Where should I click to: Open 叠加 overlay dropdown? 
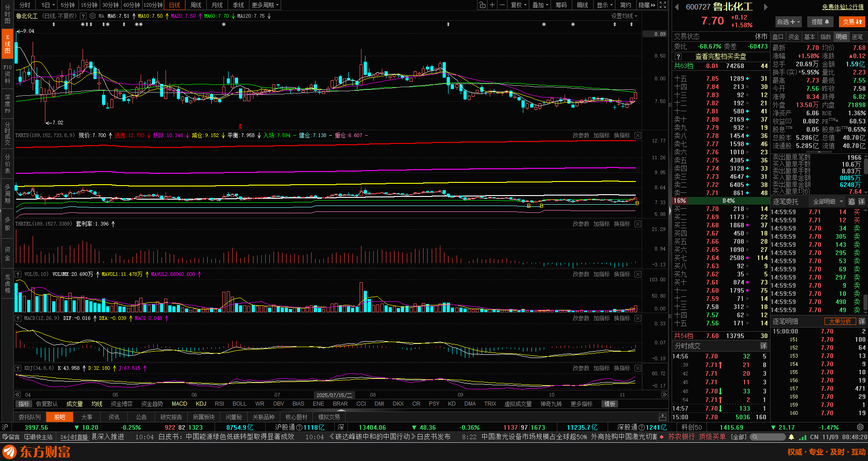tap(540, 5)
